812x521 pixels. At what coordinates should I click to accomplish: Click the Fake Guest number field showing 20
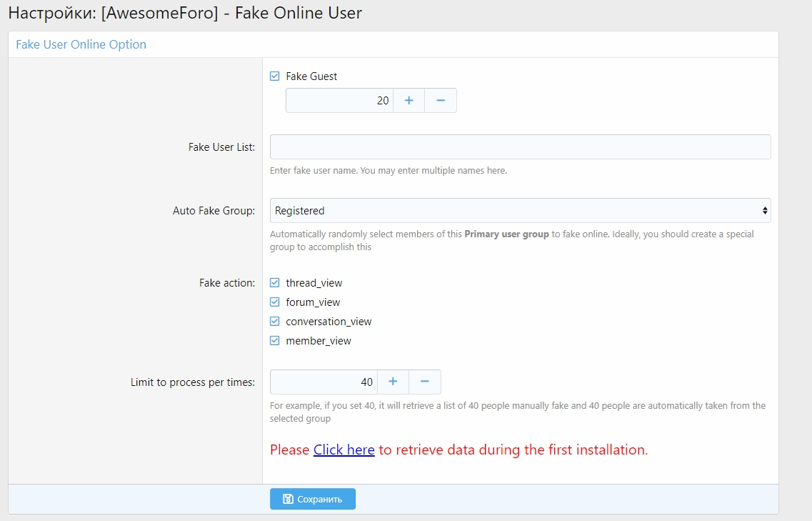pos(339,101)
